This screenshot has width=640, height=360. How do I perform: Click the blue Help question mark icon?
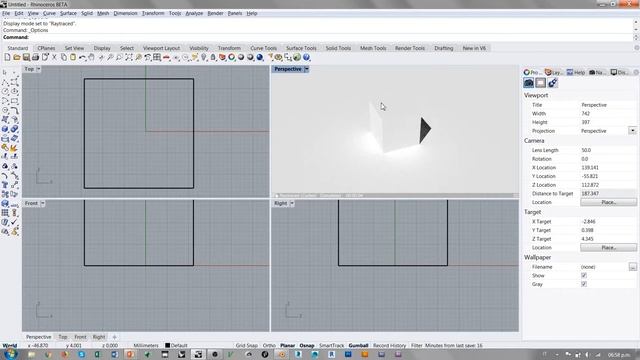click(x=307, y=58)
